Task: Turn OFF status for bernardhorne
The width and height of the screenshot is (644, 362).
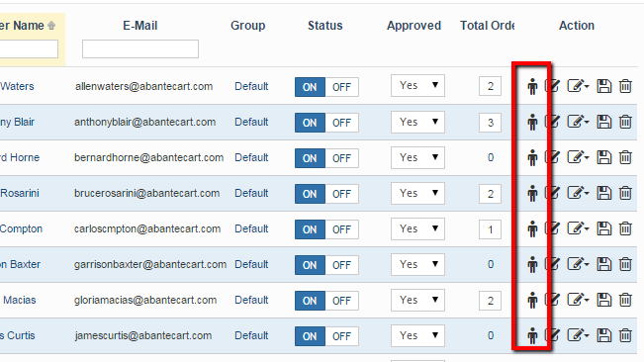Action: pos(341,158)
